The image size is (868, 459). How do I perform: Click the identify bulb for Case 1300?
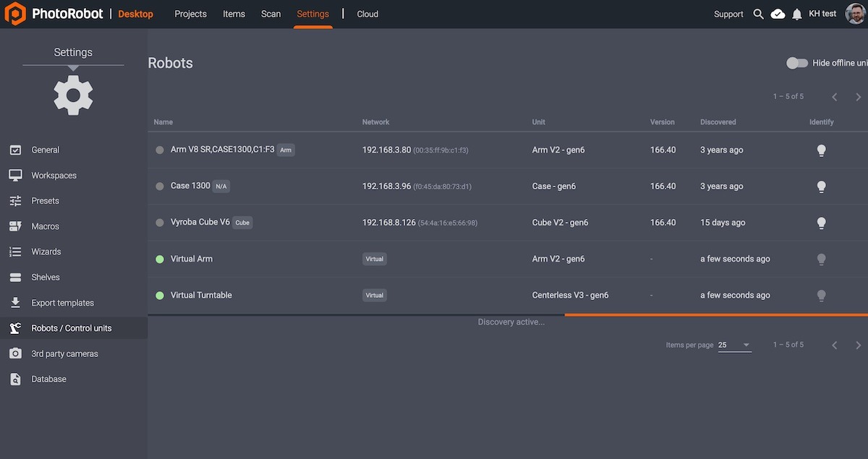click(x=821, y=186)
